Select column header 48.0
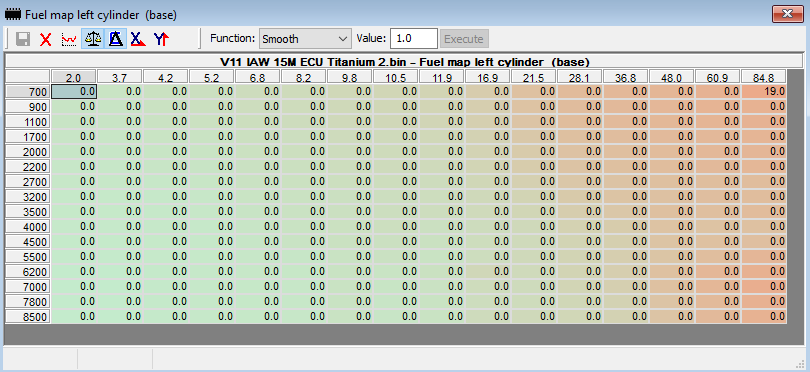The width and height of the screenshot is (810, 372). pos(671,77)
